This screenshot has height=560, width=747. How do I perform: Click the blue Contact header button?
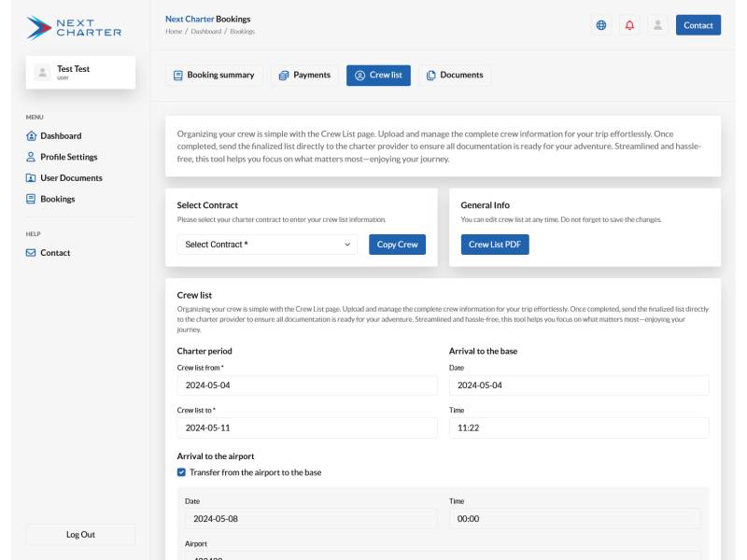[x=698, y=25]
